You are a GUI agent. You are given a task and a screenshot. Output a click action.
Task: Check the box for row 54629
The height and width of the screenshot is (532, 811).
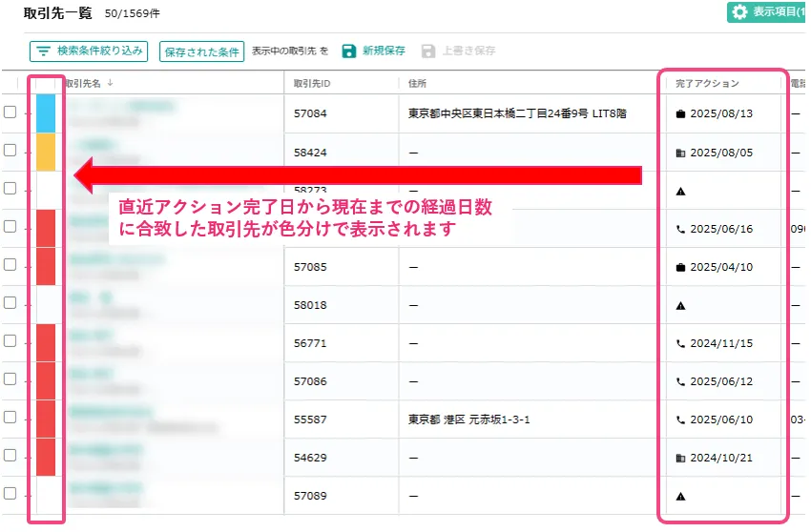pos(10,456)
